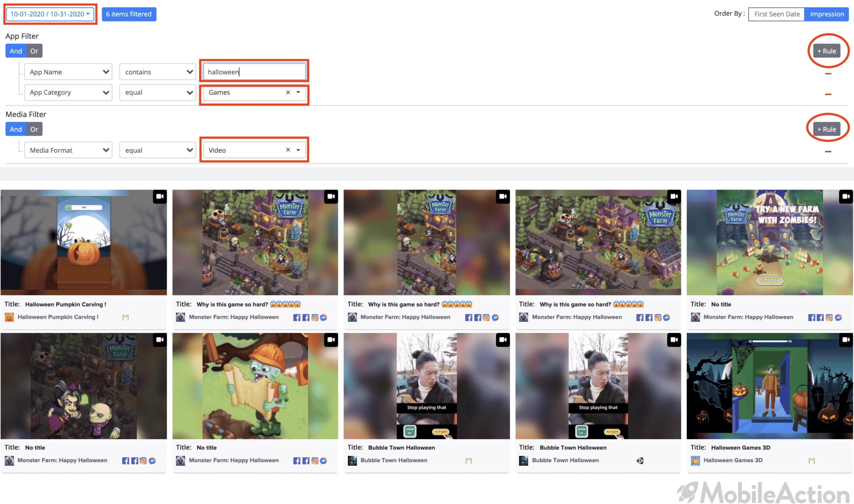854x504 pixels.
Task: Click the Messenger icon on the zombie map card
Action: point(323,461)
